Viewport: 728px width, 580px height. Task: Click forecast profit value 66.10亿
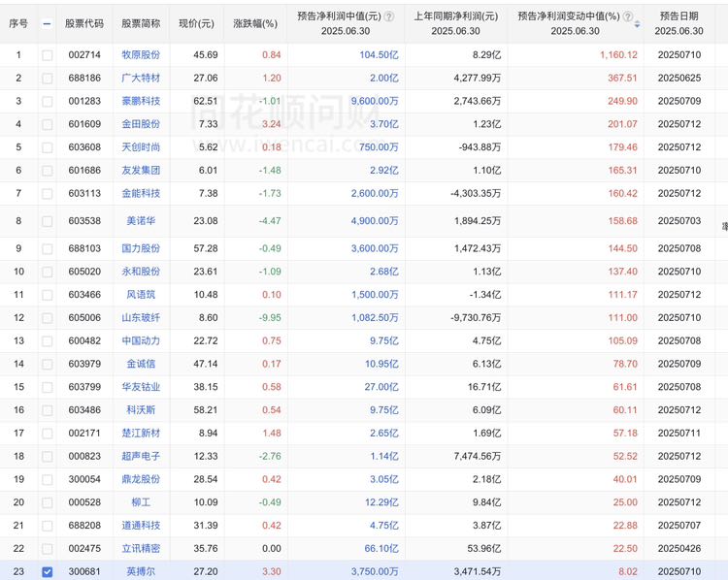pyautogui.click(x=381, y=548)
